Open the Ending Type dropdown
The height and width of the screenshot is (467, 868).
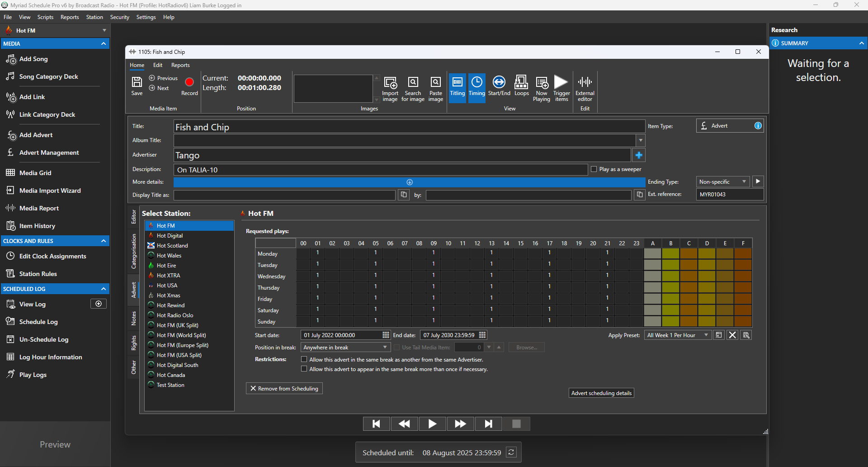[x=722, y=182]
